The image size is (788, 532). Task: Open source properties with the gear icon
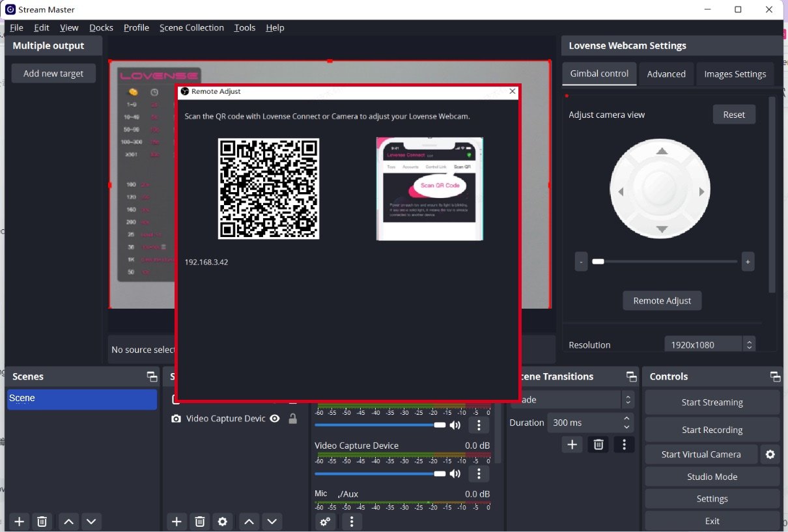click(x=223, y=521)
